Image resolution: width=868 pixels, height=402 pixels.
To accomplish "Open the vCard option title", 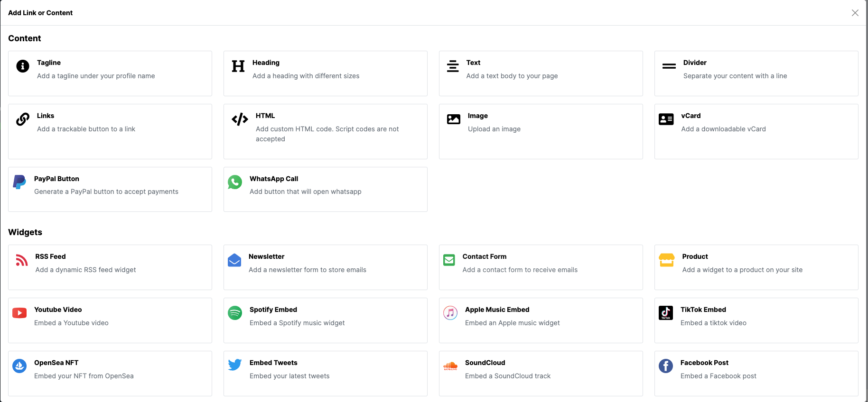I will pyautogui.click(x=691, y=116).
